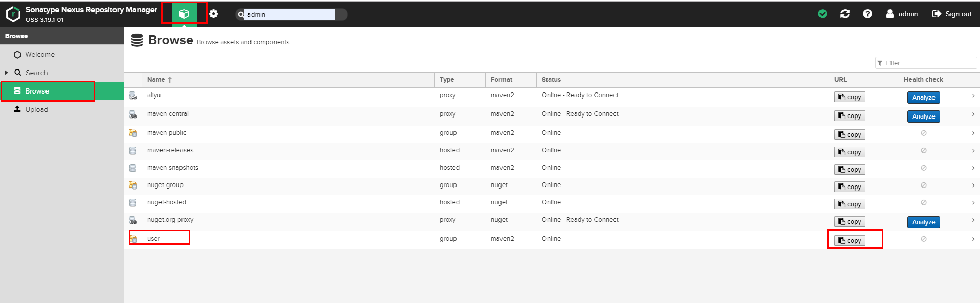Click group repository icon for nuget-group
980x303 pixels.
tap(133, 185)
